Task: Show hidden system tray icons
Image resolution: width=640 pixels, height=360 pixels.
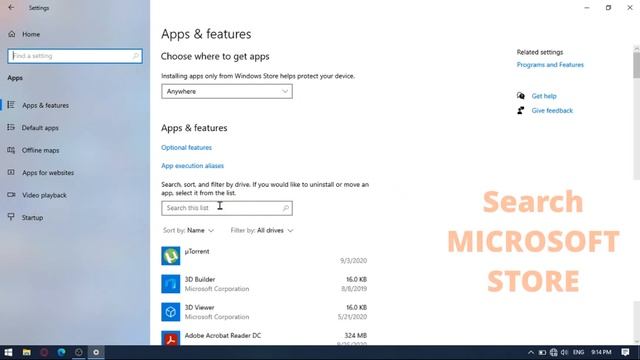Action: [x=530, y=352]
